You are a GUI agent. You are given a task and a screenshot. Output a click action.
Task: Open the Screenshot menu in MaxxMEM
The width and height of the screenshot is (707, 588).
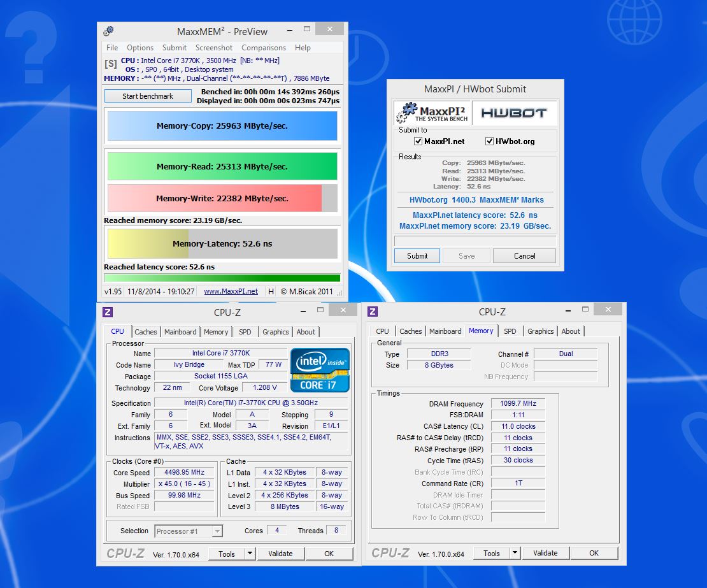pyautogui.click(x=214, y=47)
